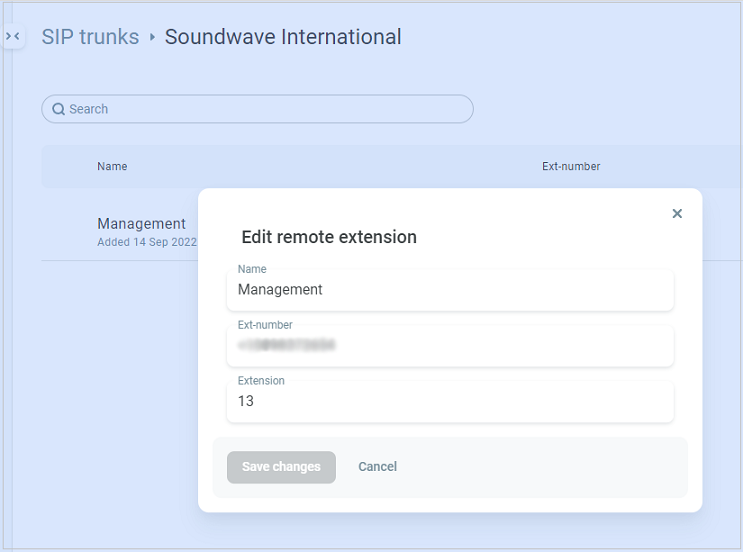The height and width of the screenshot is (552, 743).
Task: Click the magnifier icon in search
Action: (58, 109)
